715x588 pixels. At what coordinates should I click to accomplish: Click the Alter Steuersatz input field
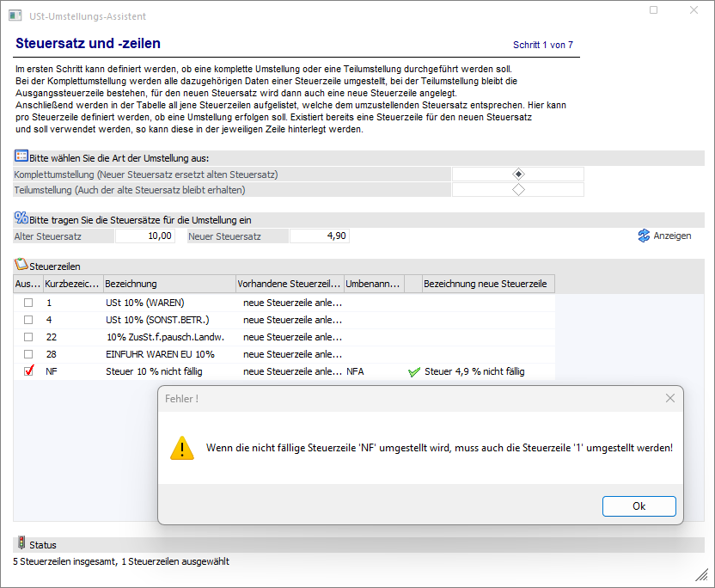(x=145, y=236)
